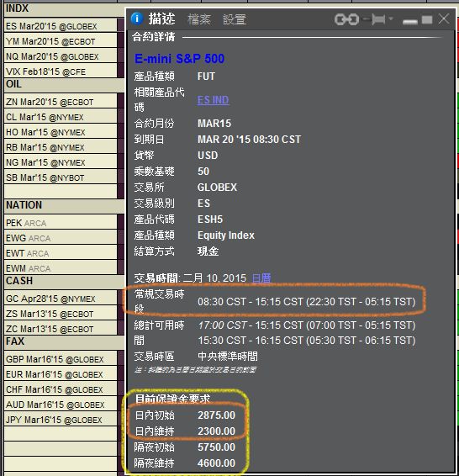Click the GLOBEX exchange value
The height and width of the screenshot is (476, 459).
[217, 188]
